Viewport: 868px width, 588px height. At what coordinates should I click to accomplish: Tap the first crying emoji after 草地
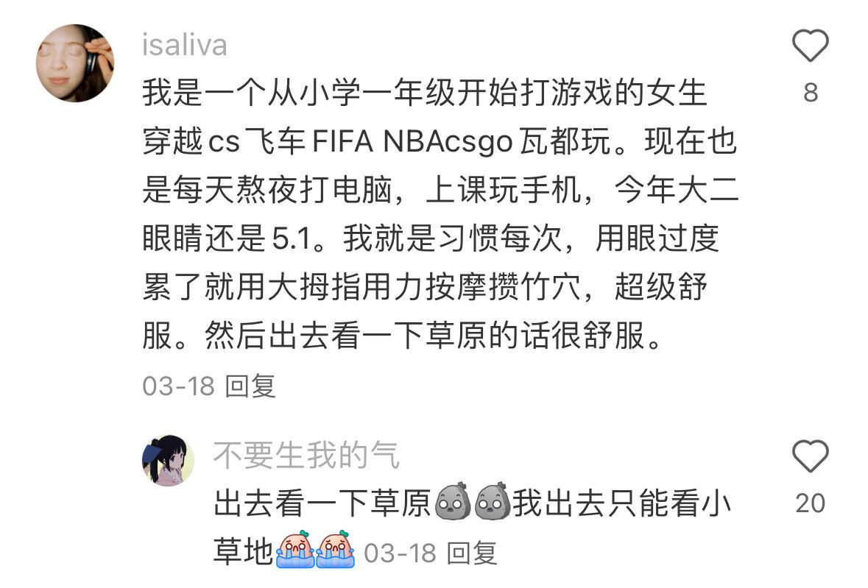click(295, 549)
